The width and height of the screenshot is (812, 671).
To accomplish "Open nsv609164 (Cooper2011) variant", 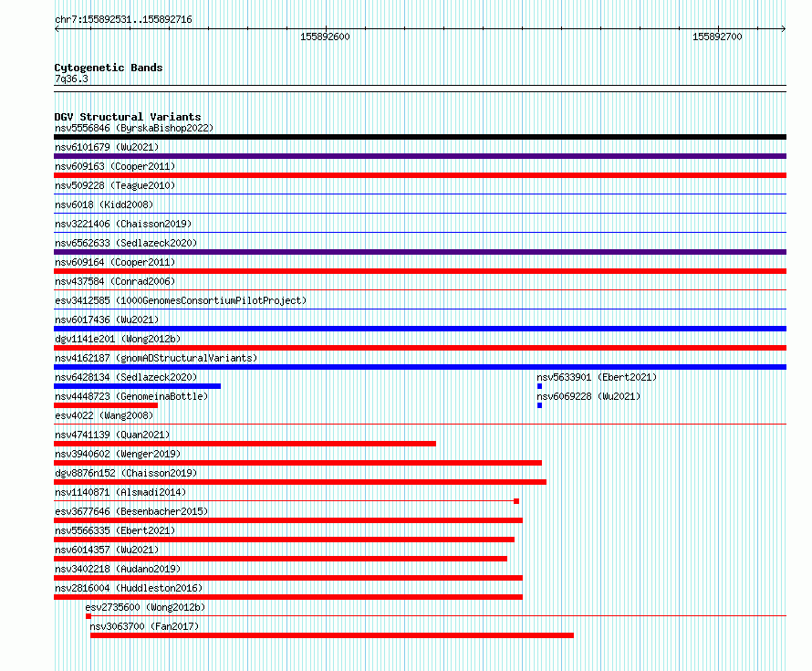I will point(115,262).
